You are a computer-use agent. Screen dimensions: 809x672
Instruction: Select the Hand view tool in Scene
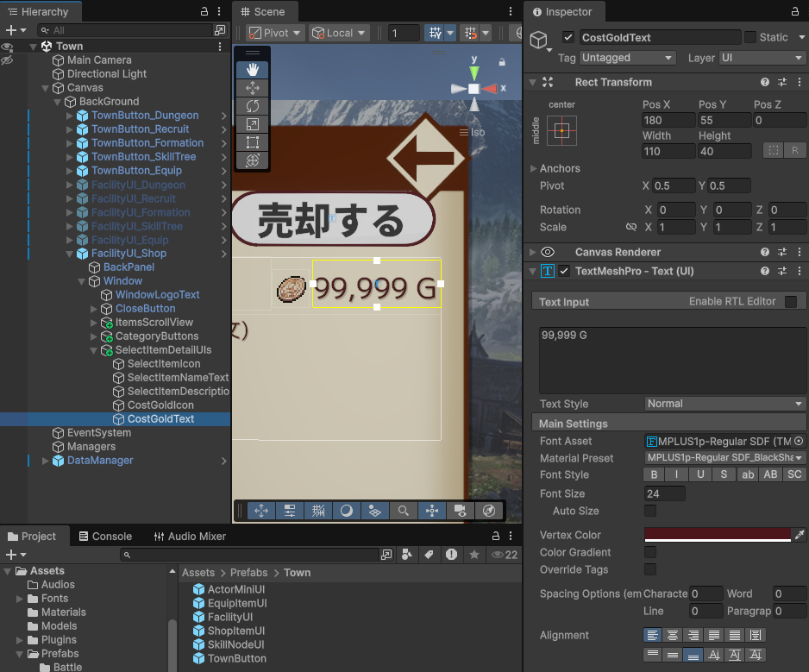[252, 70]
